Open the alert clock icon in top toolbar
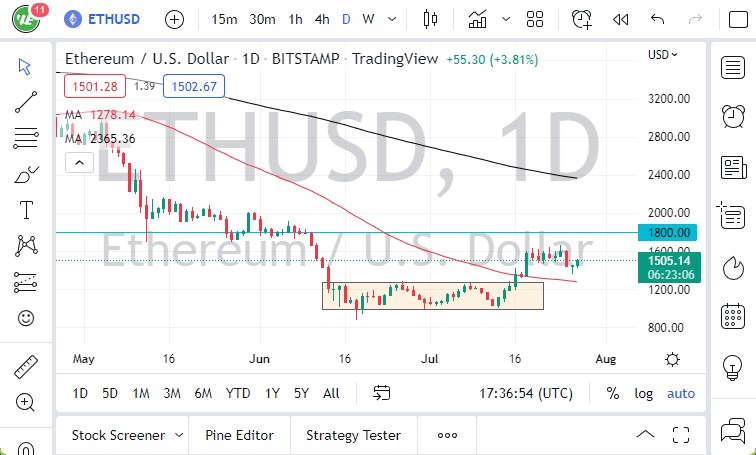This screenshot has width=756, height=455. (582, 19)
